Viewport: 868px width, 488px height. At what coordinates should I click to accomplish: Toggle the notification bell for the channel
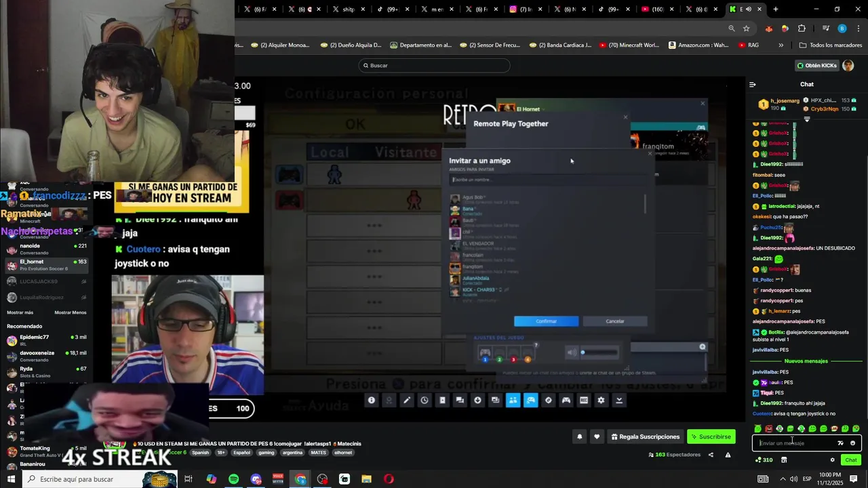(580, 436)
